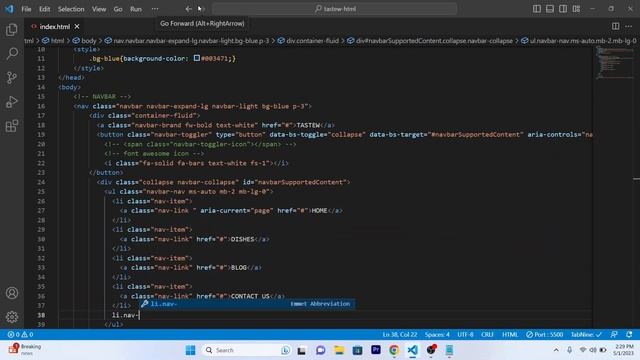The image size is (640, 360).
Task: Click the #003471 color swatch
Action: 197,58
